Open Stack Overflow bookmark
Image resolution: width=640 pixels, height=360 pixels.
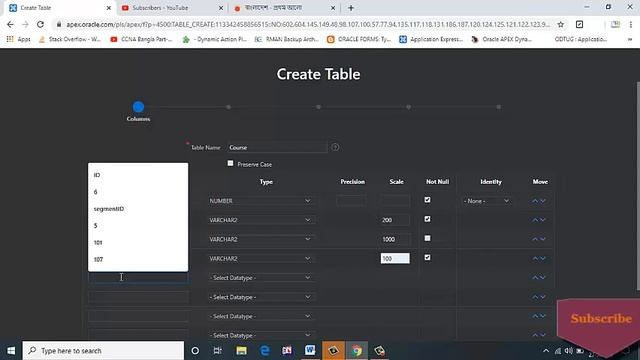[x=69, y=39]
